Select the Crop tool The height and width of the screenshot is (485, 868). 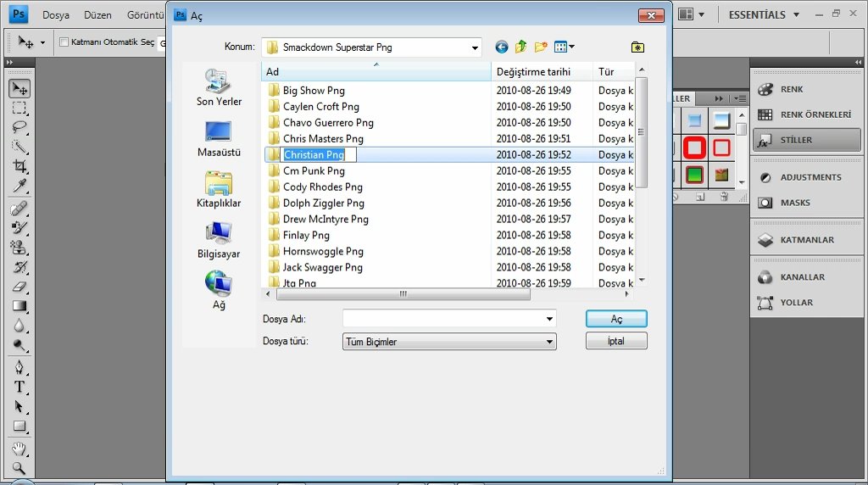19,166
